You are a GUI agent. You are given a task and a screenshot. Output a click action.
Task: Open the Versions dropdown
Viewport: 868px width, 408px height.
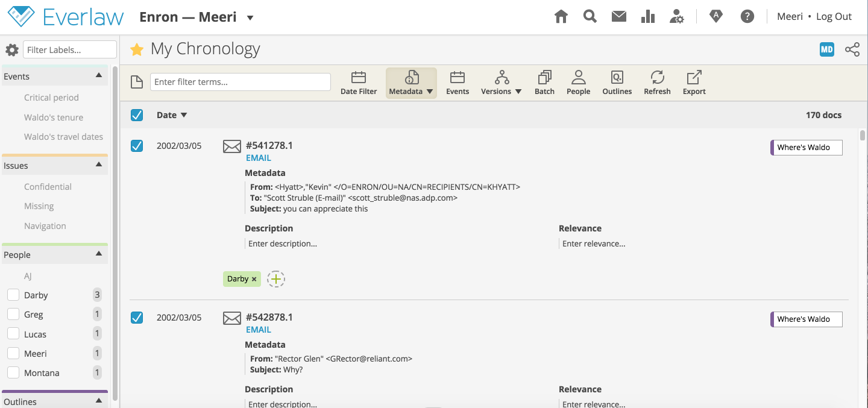[502, 83]
